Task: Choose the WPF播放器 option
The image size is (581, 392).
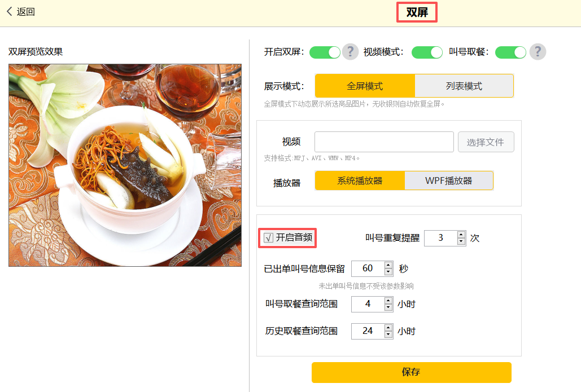Action: pyautogui.click(x=449, y=180)
